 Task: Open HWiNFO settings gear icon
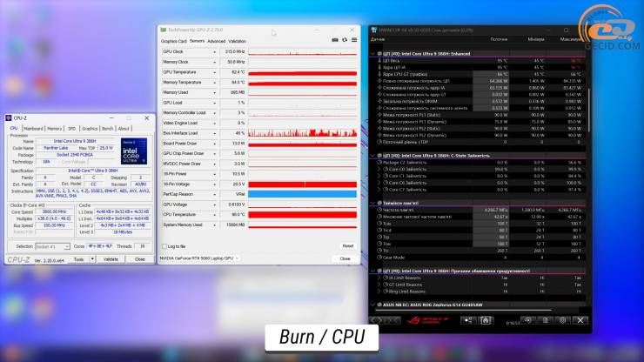(x=563, y=320)
